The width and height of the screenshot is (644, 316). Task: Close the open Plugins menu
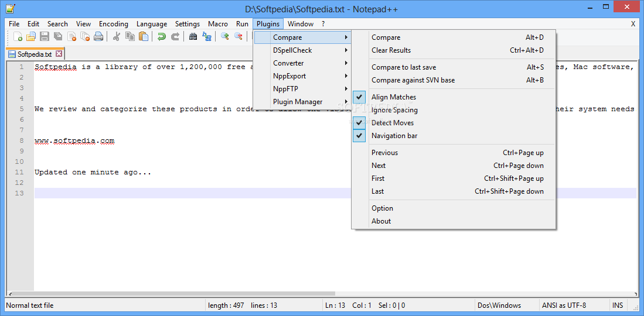click(268, 24)
